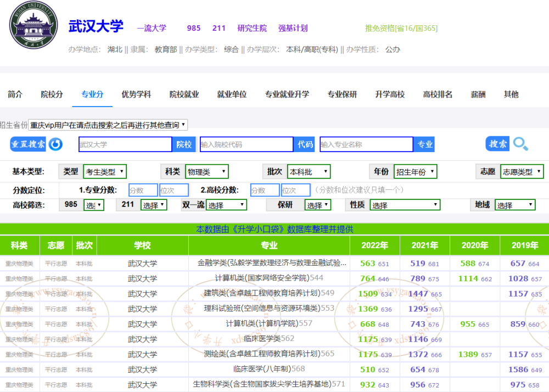Image resolution: width=549 pixels, height=392 pixels.
Task: Open the 地域 filter dropdown
Action: [515, 205]
